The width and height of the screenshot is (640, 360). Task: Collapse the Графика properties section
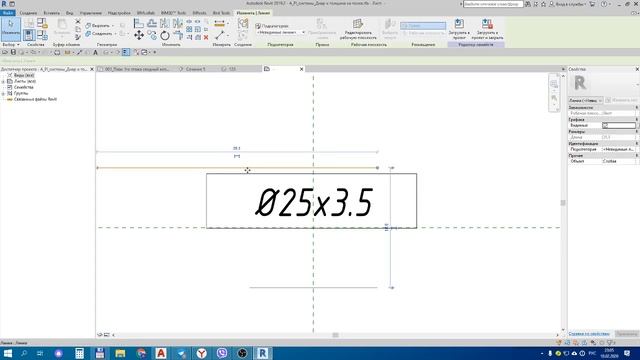pyautogui.click(x=636, y=120)
